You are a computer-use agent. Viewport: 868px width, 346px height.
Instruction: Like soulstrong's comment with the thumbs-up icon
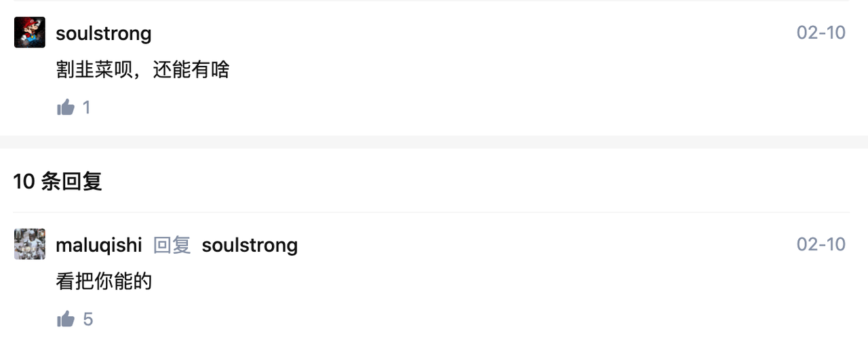[66, 107]
